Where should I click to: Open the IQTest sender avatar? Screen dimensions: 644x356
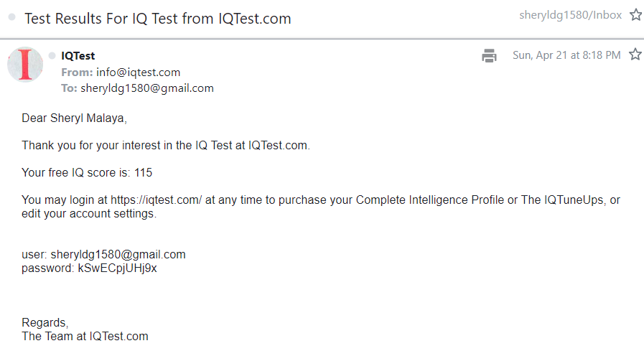tap(25, 64)
